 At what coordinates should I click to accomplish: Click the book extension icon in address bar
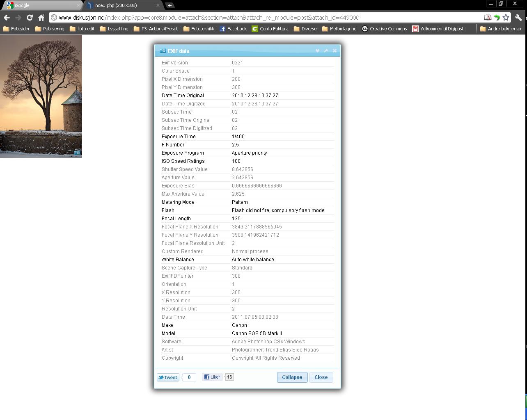point(488,18)
